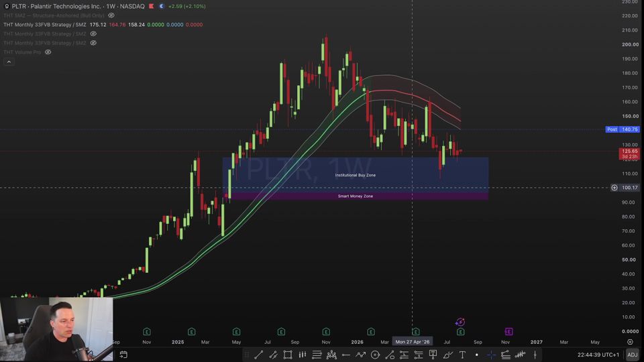The image size is (644, 362).
Task: Select the active THT Monthly 33FVB Strategy legend
Action: [45, 25]
